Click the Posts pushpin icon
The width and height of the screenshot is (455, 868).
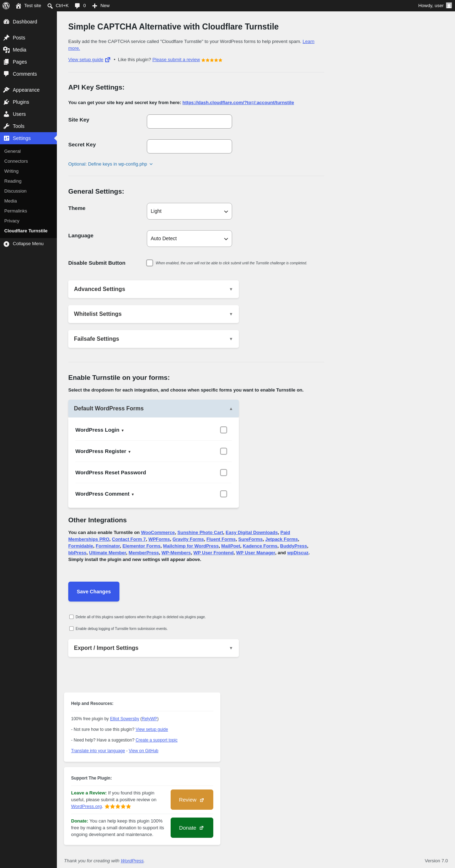tap(6, 38)
